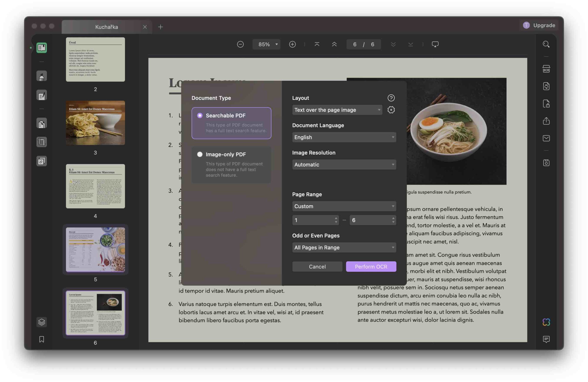Click the Layout help question mark
The image size is (588, 382).
pos(391,98)
